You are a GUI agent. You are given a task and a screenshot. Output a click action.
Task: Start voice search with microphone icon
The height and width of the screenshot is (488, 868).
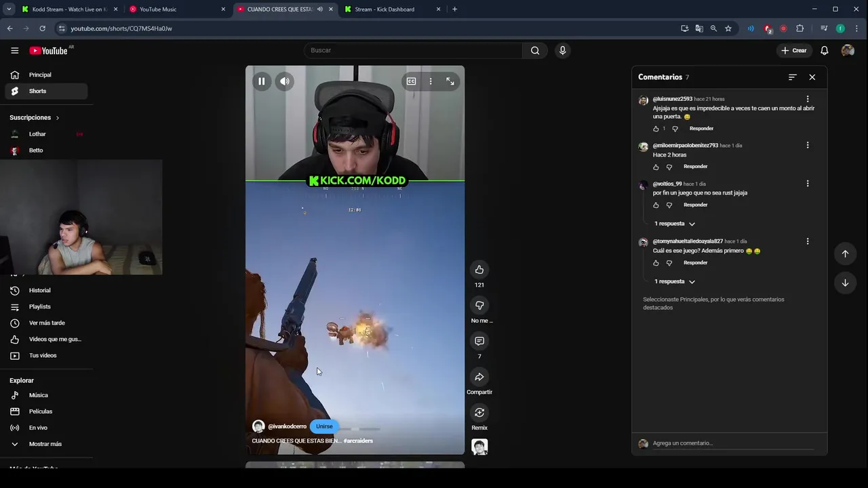pyautogui.click(x=562, y=50)
